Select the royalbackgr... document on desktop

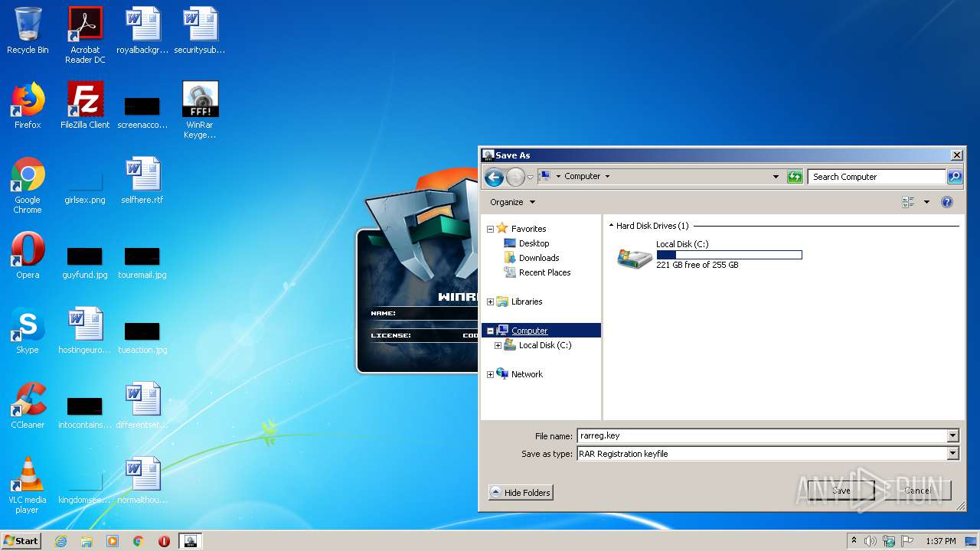(142, 31)
